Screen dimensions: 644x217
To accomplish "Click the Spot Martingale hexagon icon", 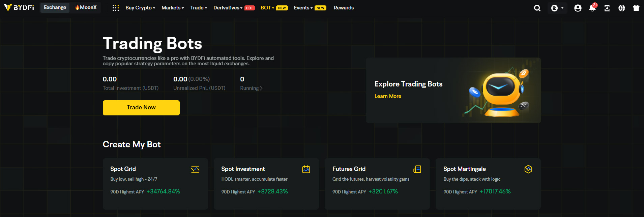I will pos(528,169).
